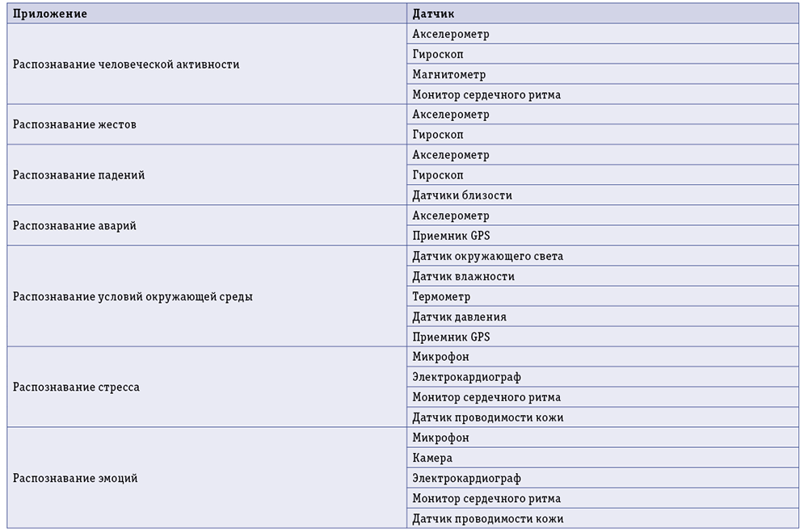Select 'Микрофон' in the stress recognition group

click(x=603, y=357)
